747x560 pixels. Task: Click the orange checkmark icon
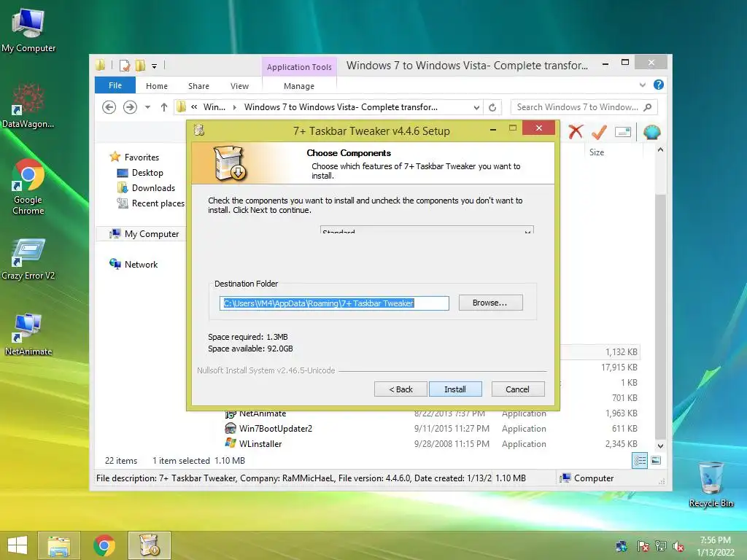coord(600,132)
